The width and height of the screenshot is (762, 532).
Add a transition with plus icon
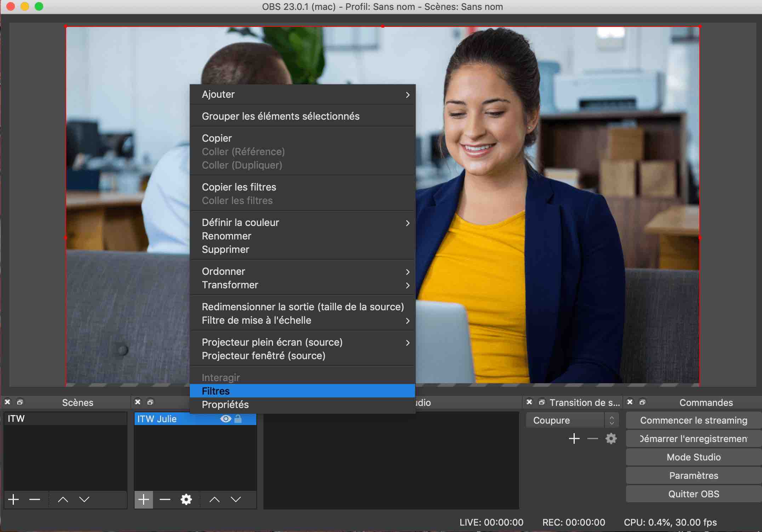point(574,438)
